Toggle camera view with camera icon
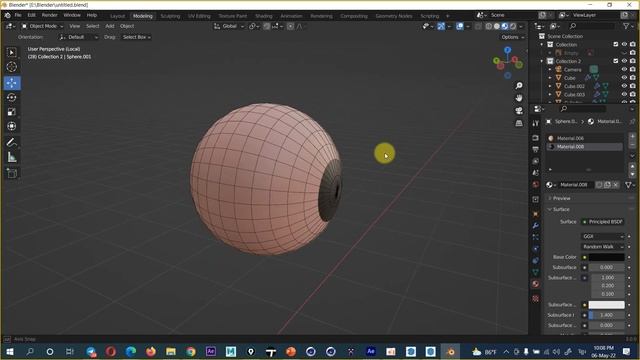The width and height of the screenshot is (640, 360). click(x=519, y=111)
